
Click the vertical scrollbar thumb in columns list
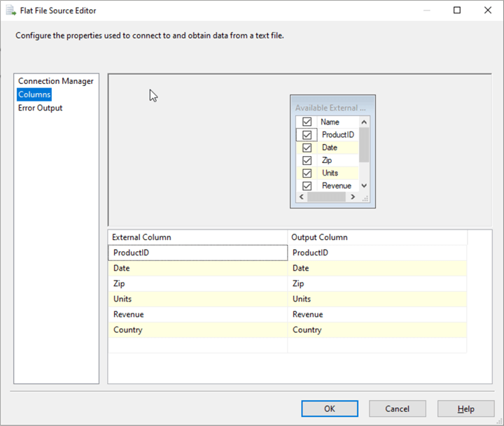click(x=364, y=144)
